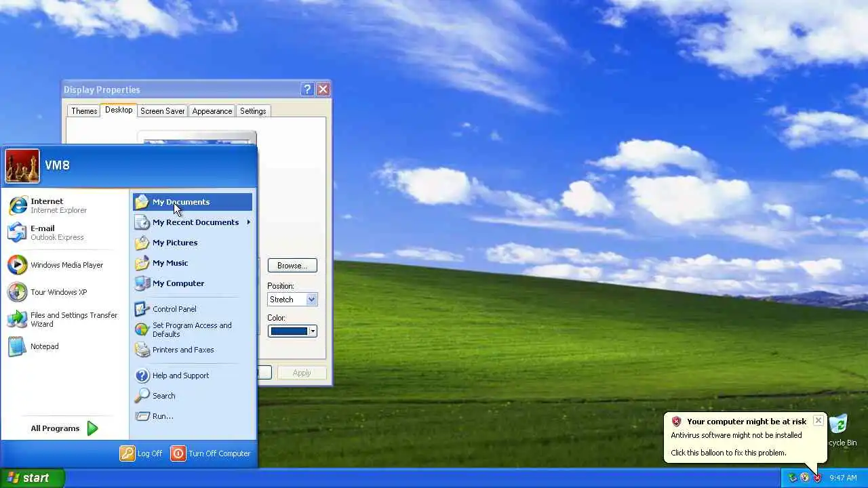Viewport: 868px width, 488px height.
Task: Open My Computer from Start menu
Action: [193, 283]
